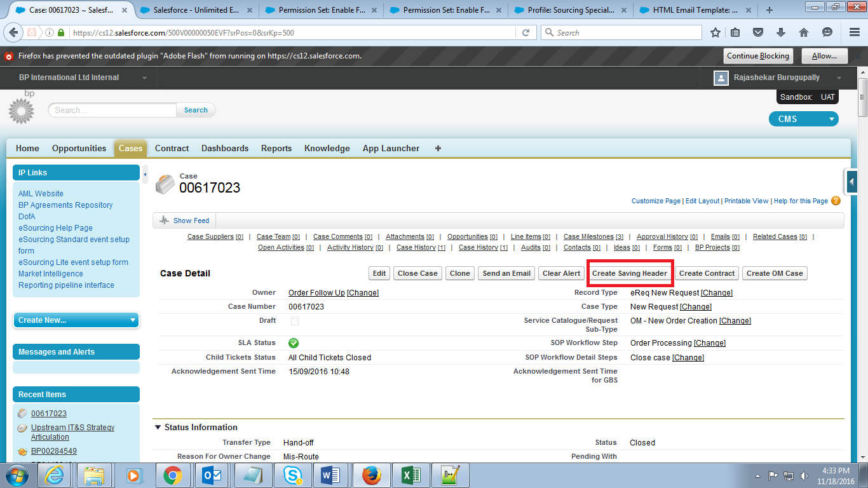Click the Continue Blocking button
The height and width of the screenshot is (488, 868).
pos(758,56)
